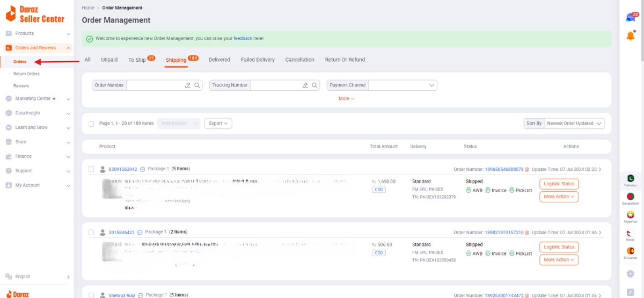This screenshot has height=298, width=644.
Task: Check the box for order from 03091563942
Action: (x=91, y=169)
